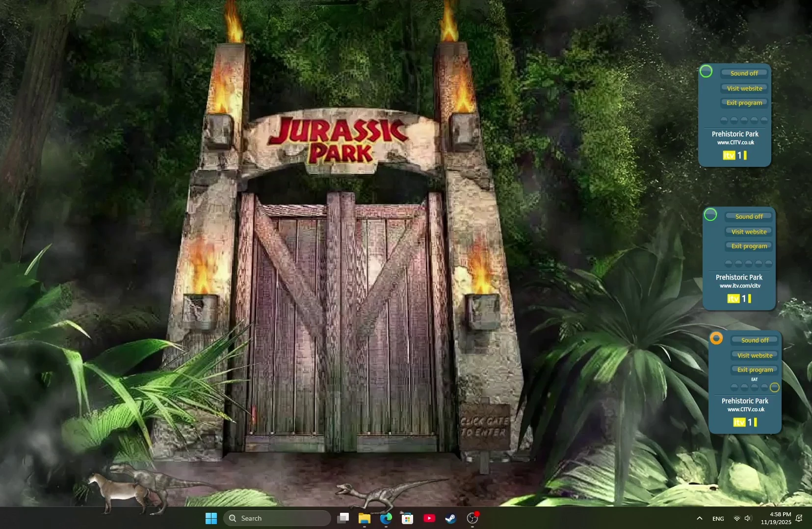Click first round action button in itv.com/citv widget

[729, 264]
